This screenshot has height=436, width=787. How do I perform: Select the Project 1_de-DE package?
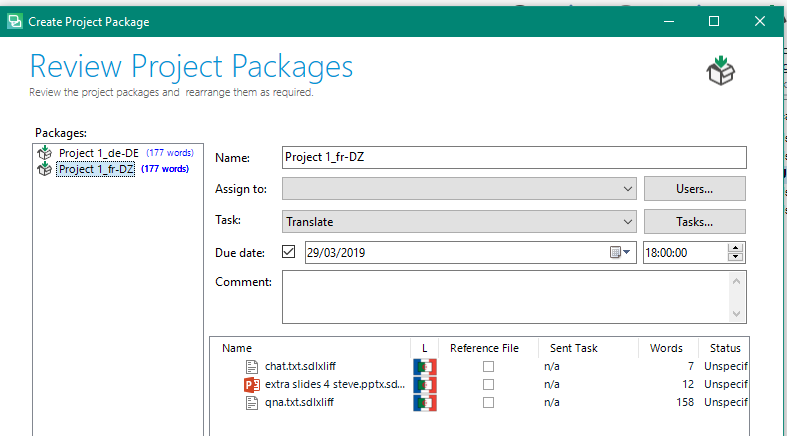[x=99, y=153]
